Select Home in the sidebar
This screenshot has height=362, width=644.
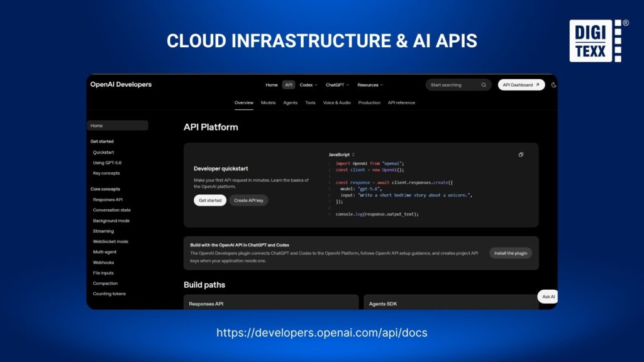[x=118, y=126]
